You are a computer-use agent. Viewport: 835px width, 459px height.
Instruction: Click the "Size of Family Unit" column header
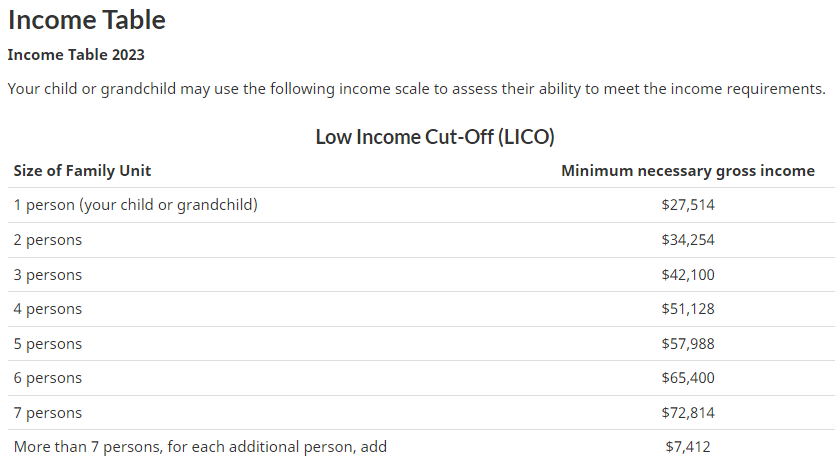coord(82,171)
